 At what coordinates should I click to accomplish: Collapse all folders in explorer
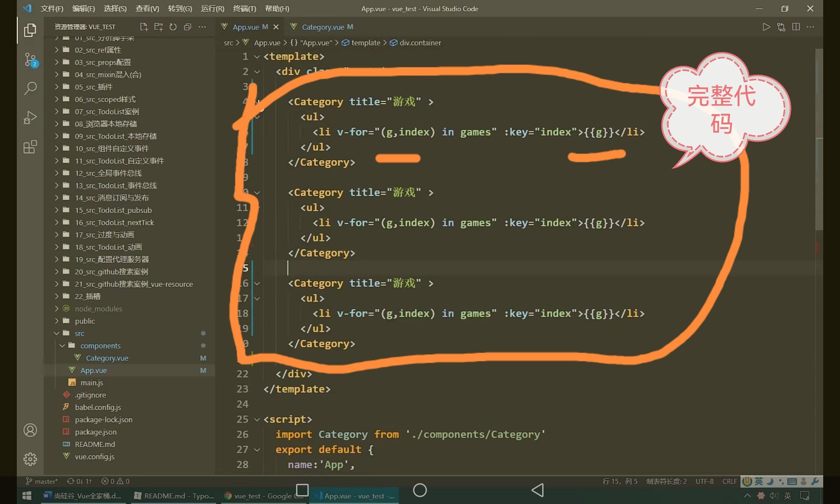pyautogui.click(x=188, y=27)
